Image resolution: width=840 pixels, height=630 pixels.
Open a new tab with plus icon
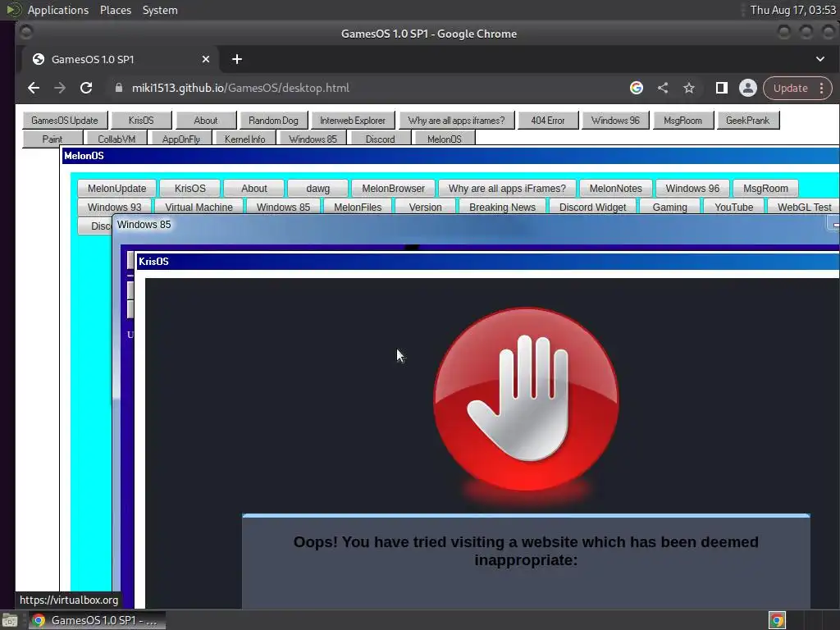tap(237, 59)
